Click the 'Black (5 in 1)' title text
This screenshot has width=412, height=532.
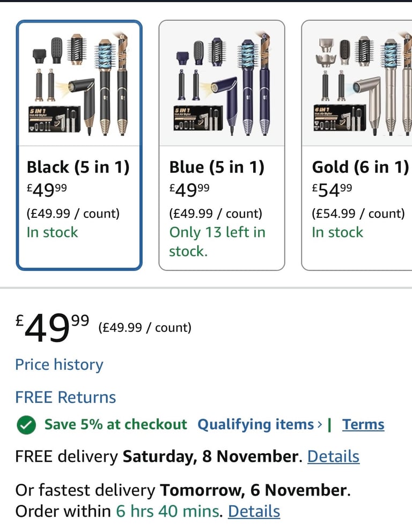78,167
